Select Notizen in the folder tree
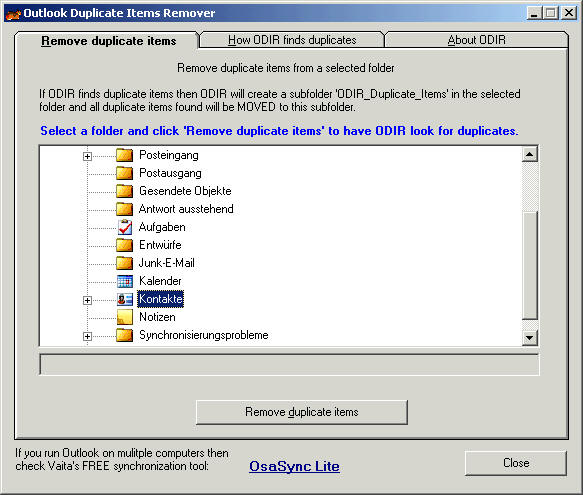The width and height of the screenshot is (583, 495). 157,317
